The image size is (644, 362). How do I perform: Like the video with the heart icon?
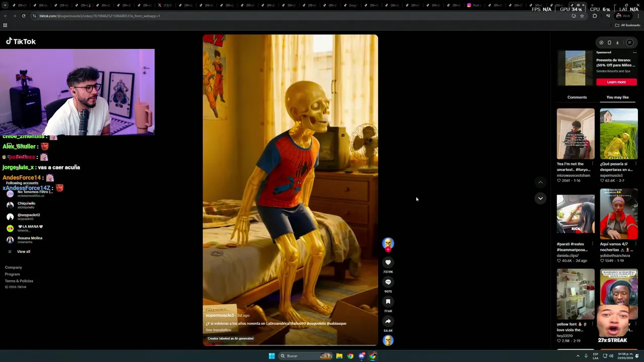click(x=388, y=262)
